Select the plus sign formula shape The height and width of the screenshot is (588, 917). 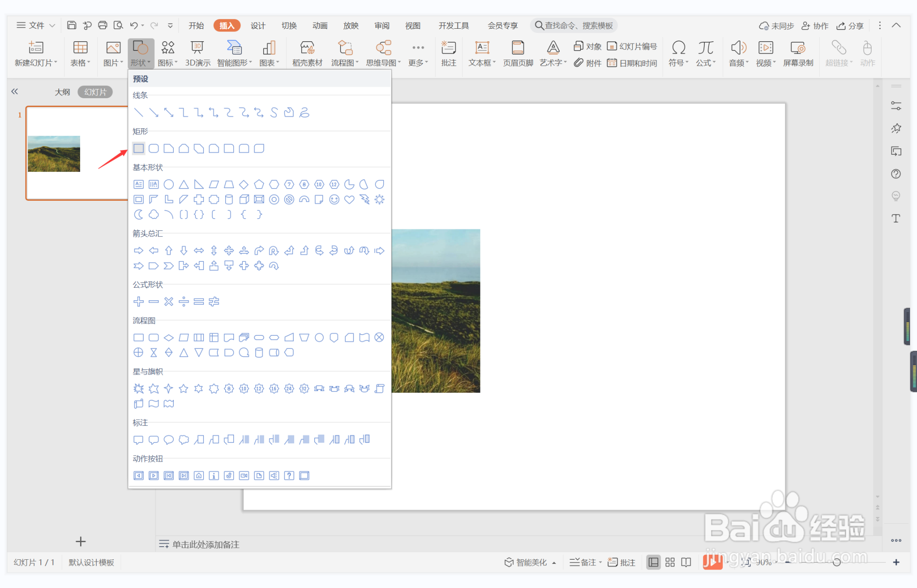click(x=139, y=302)
